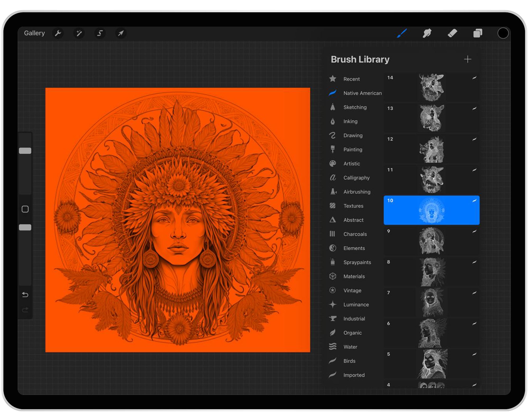The image size is (529, 420).
Task: Open the Adjustments magic wand menu
Action: [79, 33]
